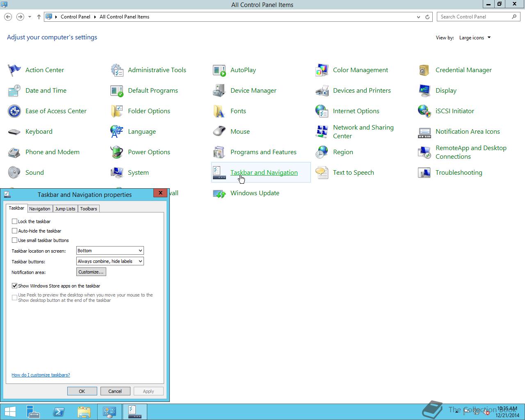Screen dimensions: 525x420
Task: Go back with the Back arrow button
Action: [8, 17]
